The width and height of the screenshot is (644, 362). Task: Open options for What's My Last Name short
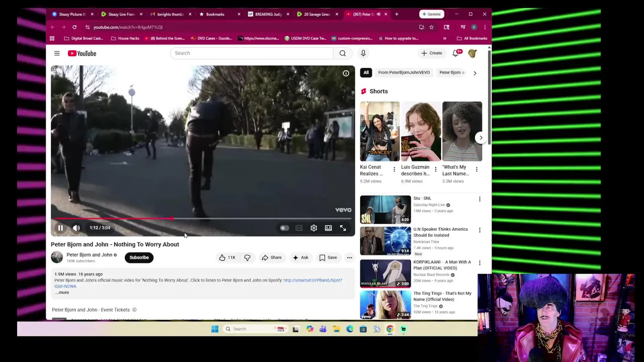click(x=476, y=169)
